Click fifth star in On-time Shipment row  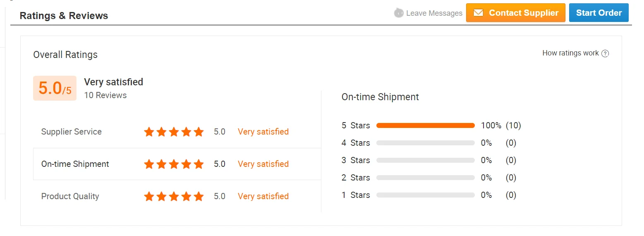tap(199, 164)
